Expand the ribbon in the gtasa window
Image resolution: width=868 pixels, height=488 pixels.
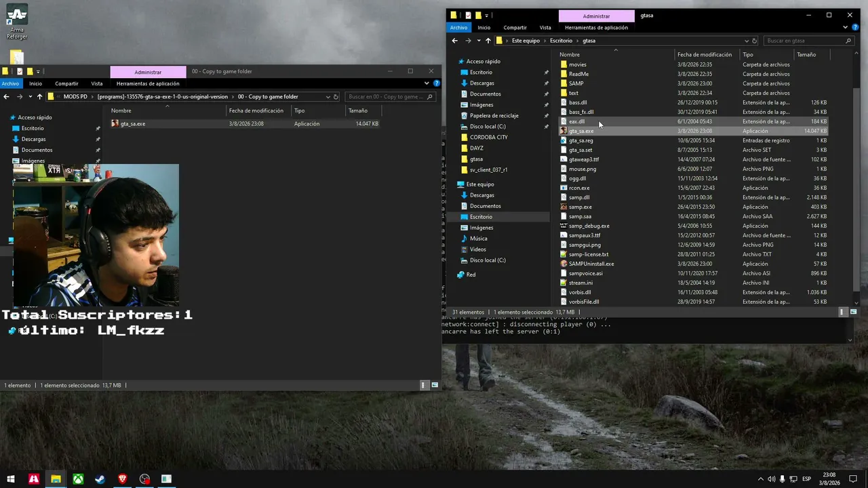pyautogui.click(x=846, y=28)
